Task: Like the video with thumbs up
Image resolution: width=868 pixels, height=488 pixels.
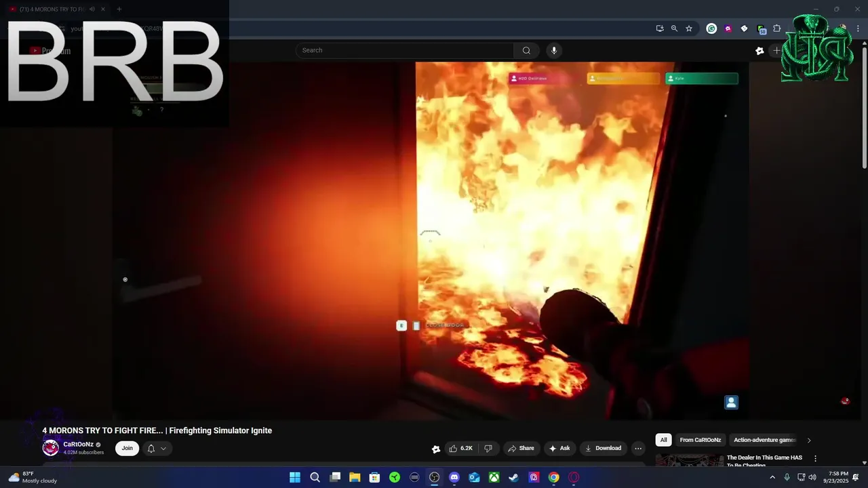Action: (460, 448)
